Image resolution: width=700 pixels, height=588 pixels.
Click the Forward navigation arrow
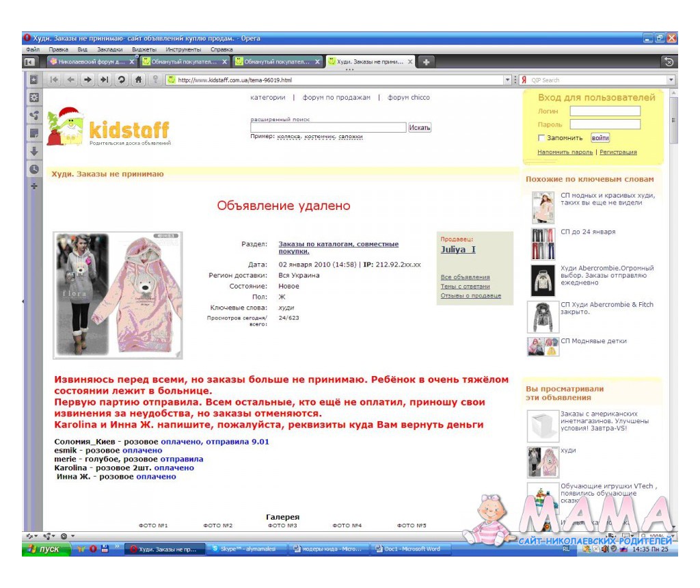87,80
